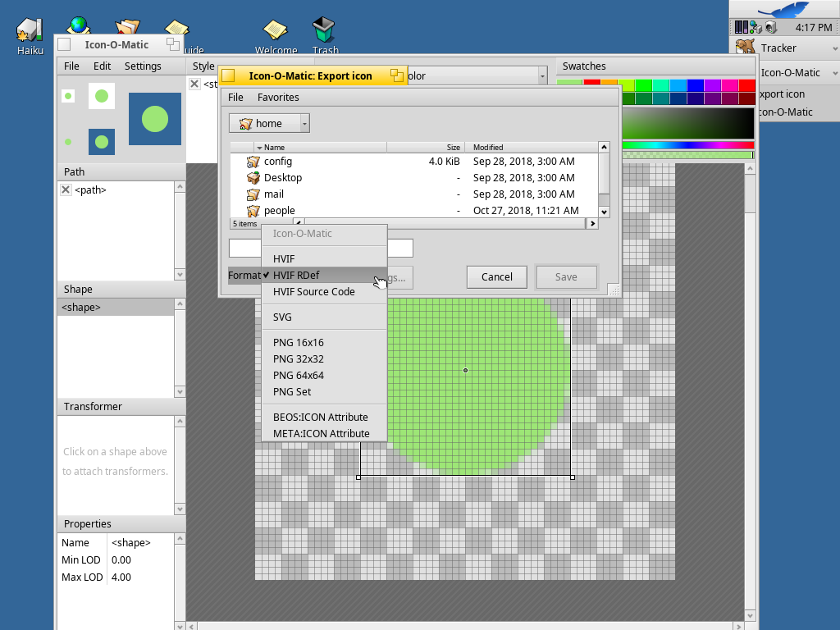Choose PNG Set format

click(324, 391)
